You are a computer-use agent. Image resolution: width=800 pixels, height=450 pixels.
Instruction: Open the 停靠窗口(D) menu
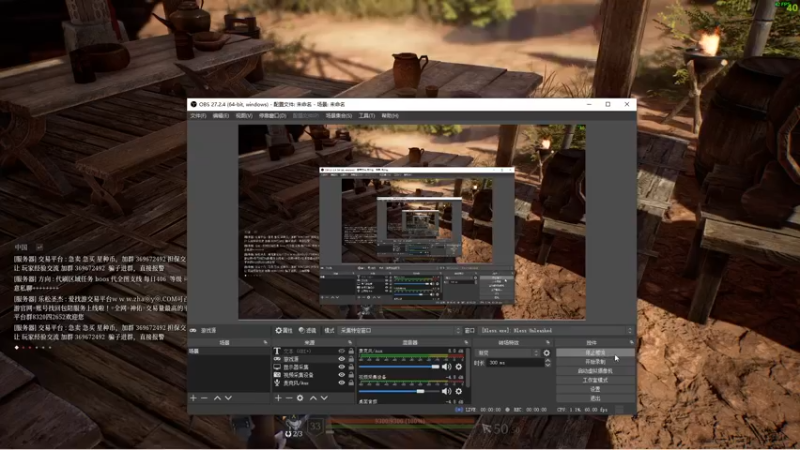[x=272, y=116]
